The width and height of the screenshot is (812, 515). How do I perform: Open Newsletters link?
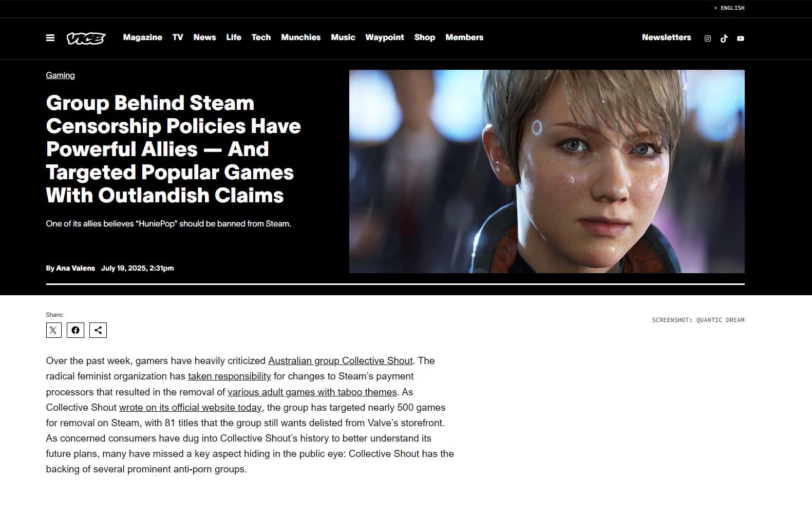[x=666, y=37]
